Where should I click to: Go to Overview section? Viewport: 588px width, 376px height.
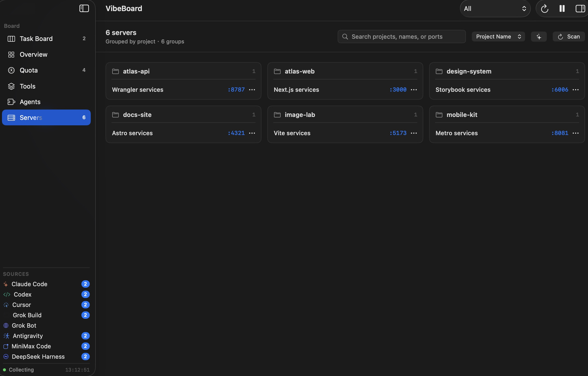click(x=47, y=54)
